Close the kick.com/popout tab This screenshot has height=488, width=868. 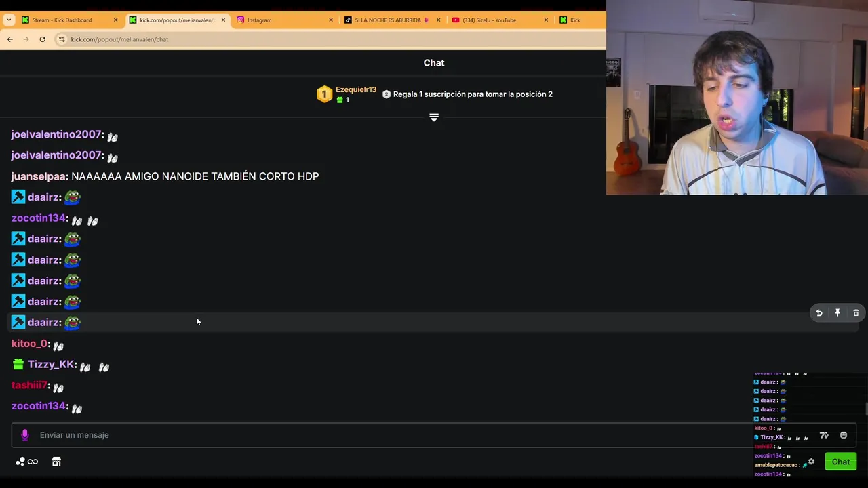(x=223, y=20)
